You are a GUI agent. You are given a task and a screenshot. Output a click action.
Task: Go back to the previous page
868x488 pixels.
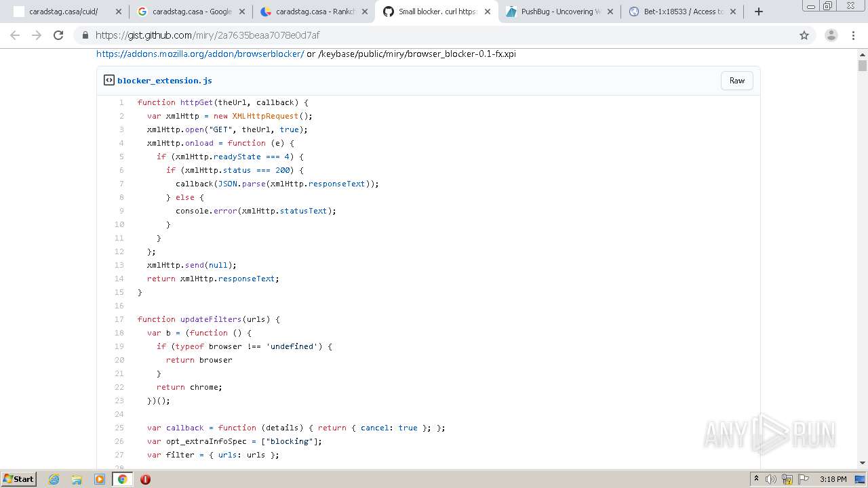coord(15,35)
